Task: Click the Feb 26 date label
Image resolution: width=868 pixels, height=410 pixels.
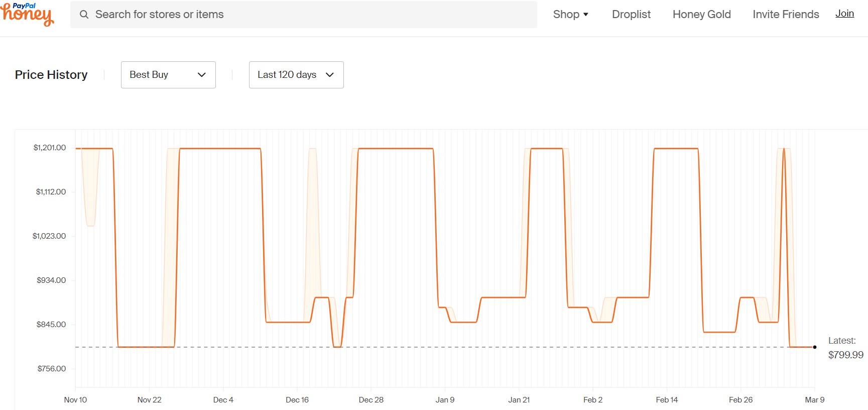Action: tap(741, 400)
